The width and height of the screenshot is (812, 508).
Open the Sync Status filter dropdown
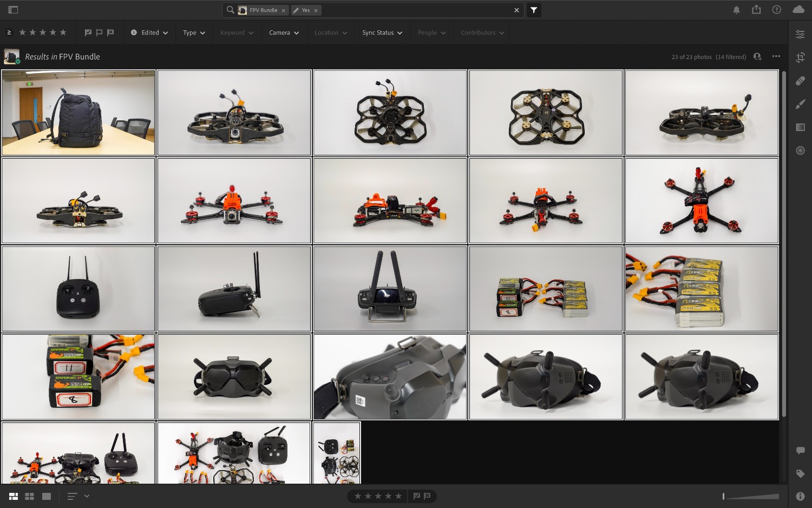pyautogui.click(x=382, y=32)
